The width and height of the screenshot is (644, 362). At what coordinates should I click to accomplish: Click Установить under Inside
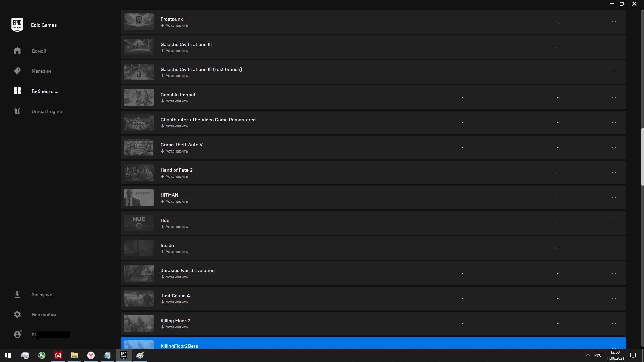tap(174, 252)
